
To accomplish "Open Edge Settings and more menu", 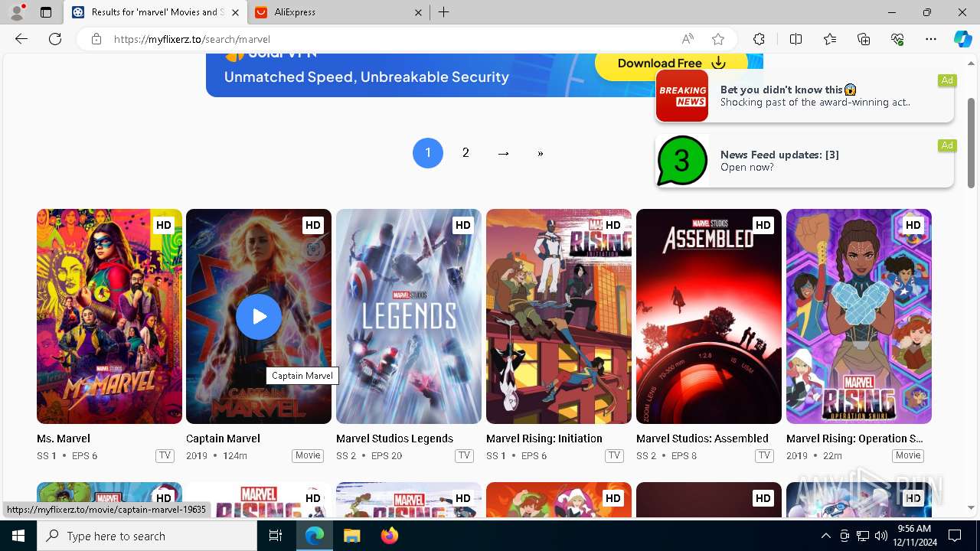I will (x=931, y=39).
